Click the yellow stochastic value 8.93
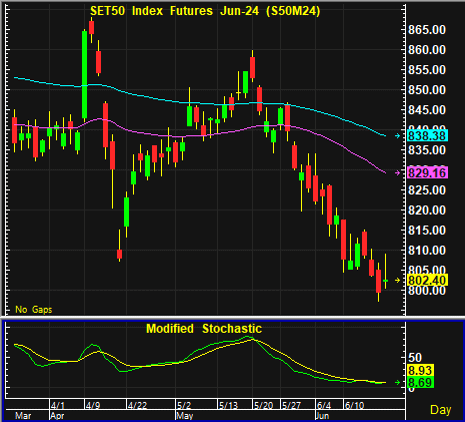The image size is (465, 422). pyautogui.click(x=420, y=370)
